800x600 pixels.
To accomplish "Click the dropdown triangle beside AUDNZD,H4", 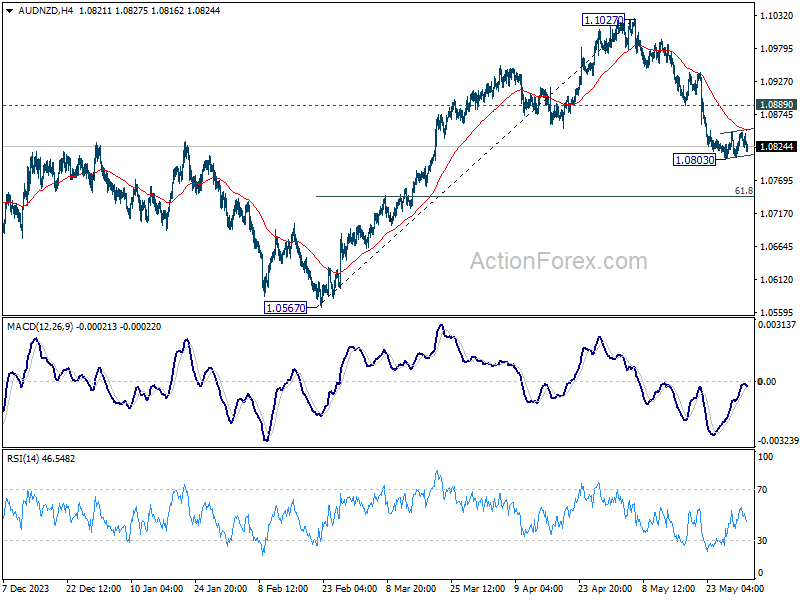I will click(x=10, y=11).
